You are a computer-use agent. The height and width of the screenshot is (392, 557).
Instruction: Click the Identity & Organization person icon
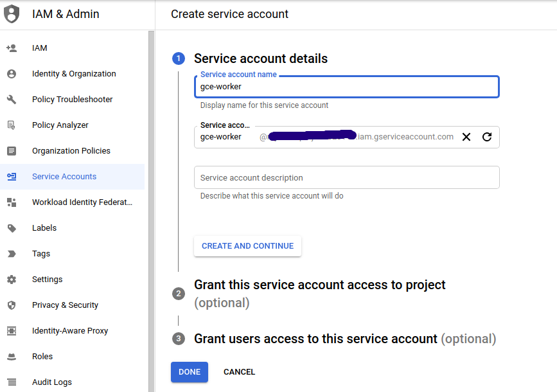(12, 73)
